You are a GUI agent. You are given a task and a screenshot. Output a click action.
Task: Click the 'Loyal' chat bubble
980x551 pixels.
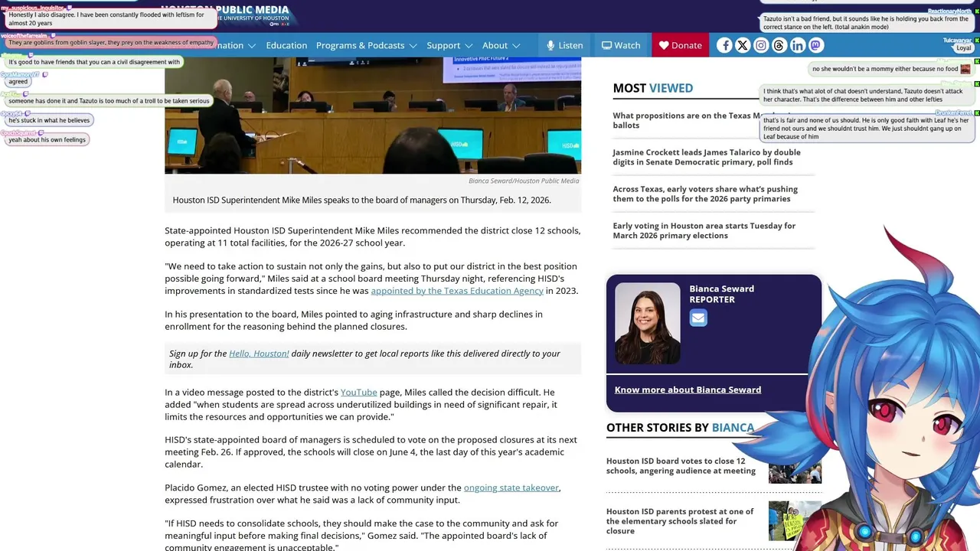click(x=963, y=48)
